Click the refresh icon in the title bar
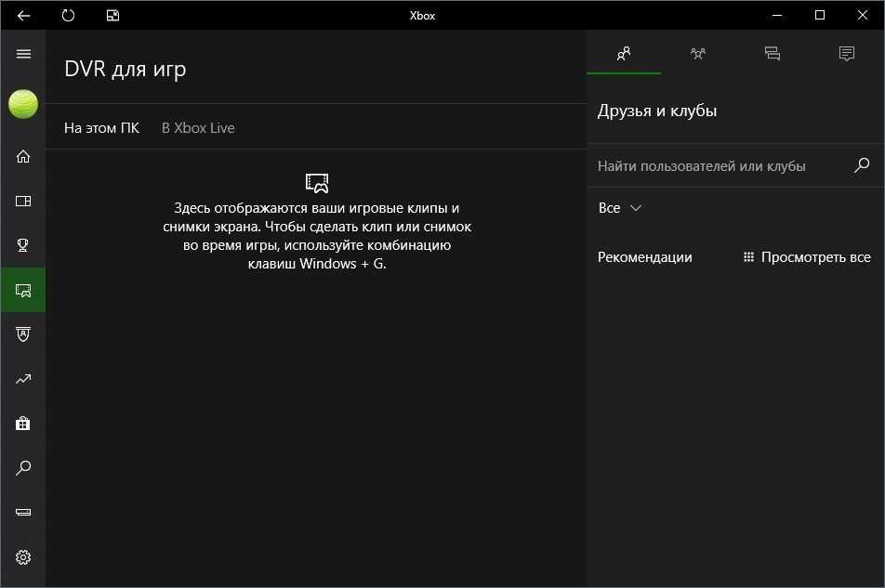 [x=68, y=15]
